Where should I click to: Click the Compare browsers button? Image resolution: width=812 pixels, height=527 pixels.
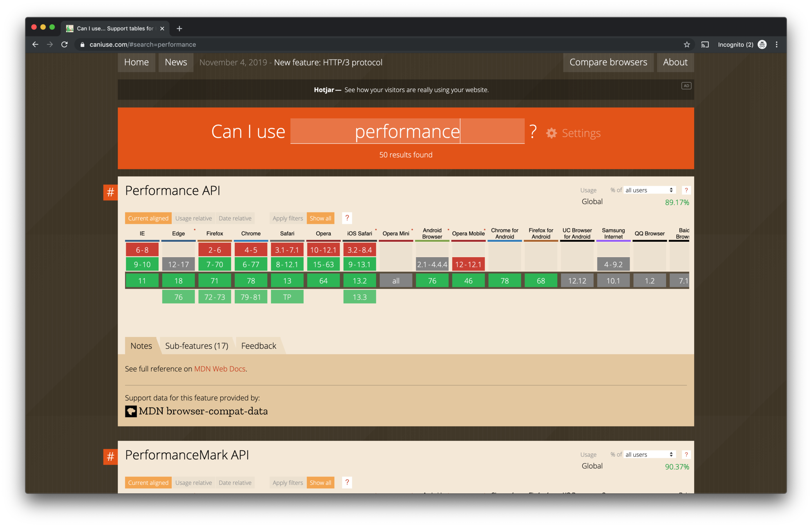pyautogui.click(x=608, y=62)
